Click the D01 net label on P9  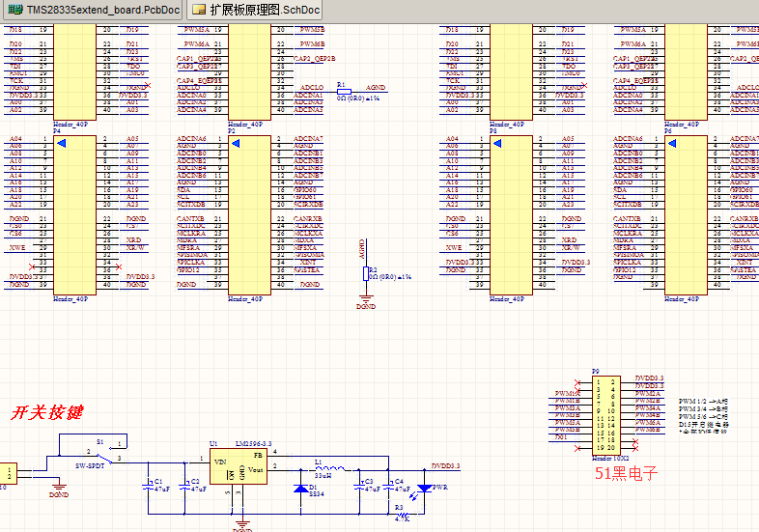(x=560, y=436)
